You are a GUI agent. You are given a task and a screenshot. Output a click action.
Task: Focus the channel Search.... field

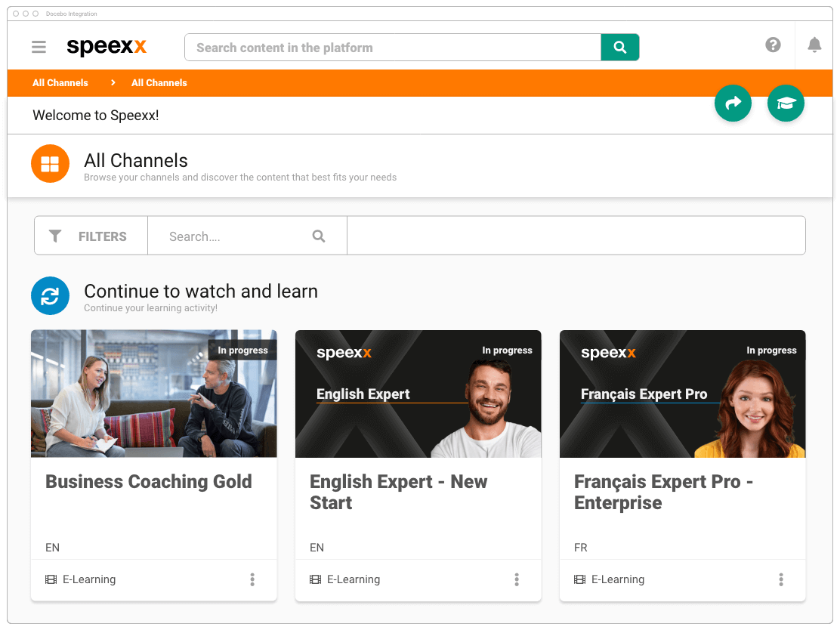tap(247, 236)
